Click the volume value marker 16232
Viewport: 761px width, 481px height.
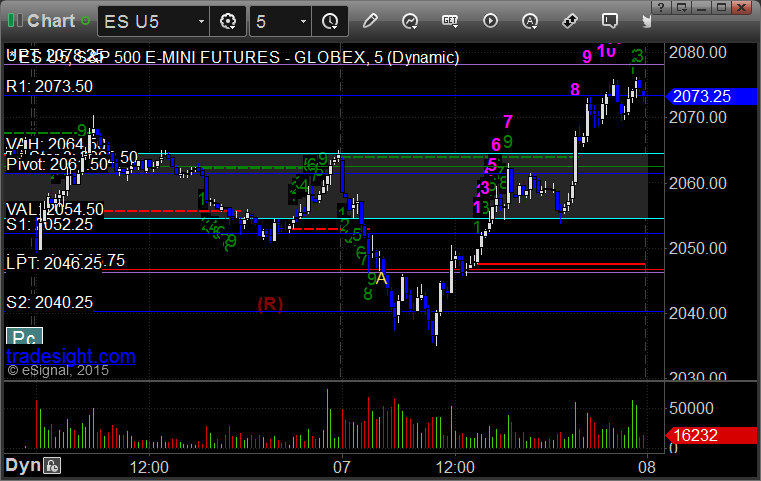(711, 435)
